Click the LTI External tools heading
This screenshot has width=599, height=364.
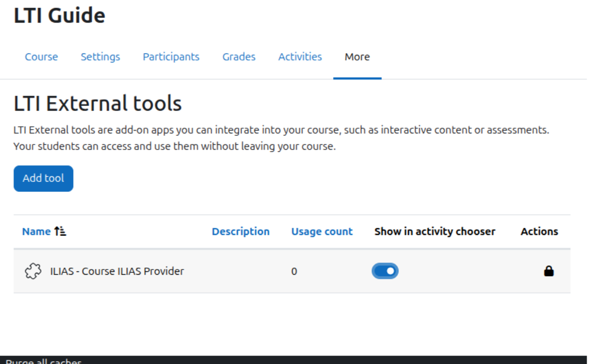(x=97, y=103)
